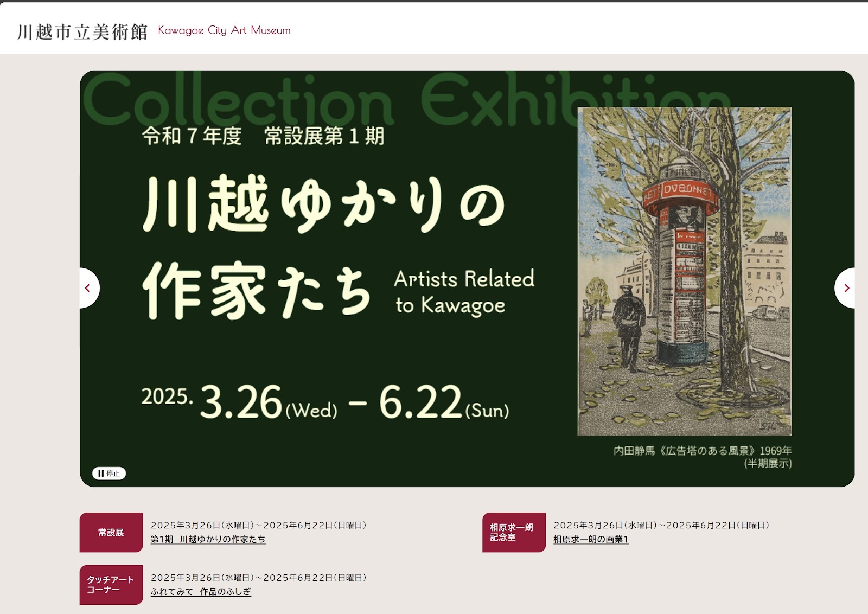Screen dimensions: 868x614
Task: Open the ふれてみて 作品のふしぎ link
Action: pyautogui.click(x=201, y=592)
